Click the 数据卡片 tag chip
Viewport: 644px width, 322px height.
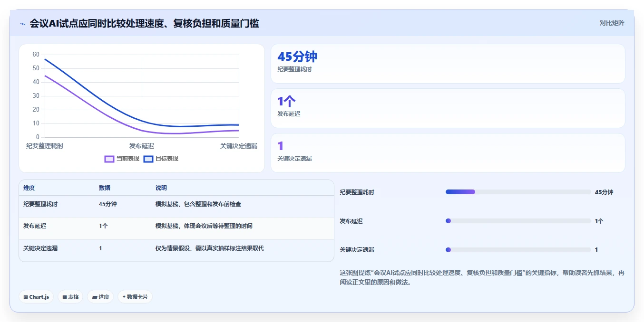[x=135, y=297]
